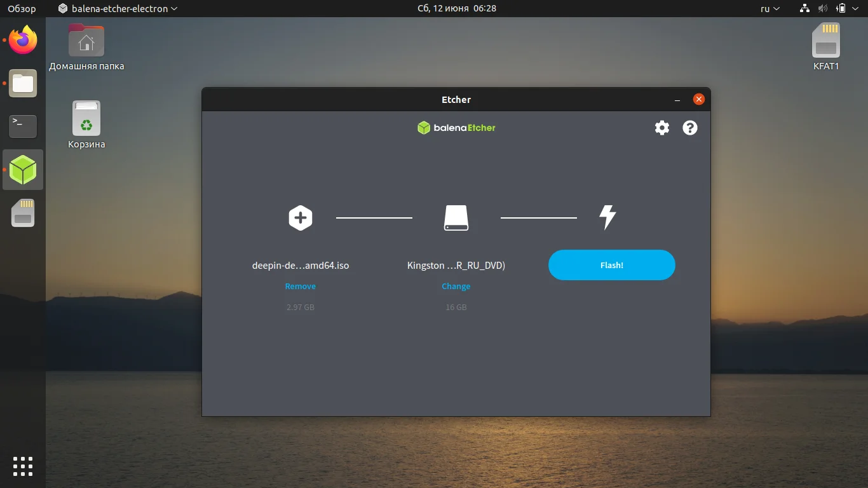Close the Etcher window

coord(699,99)
